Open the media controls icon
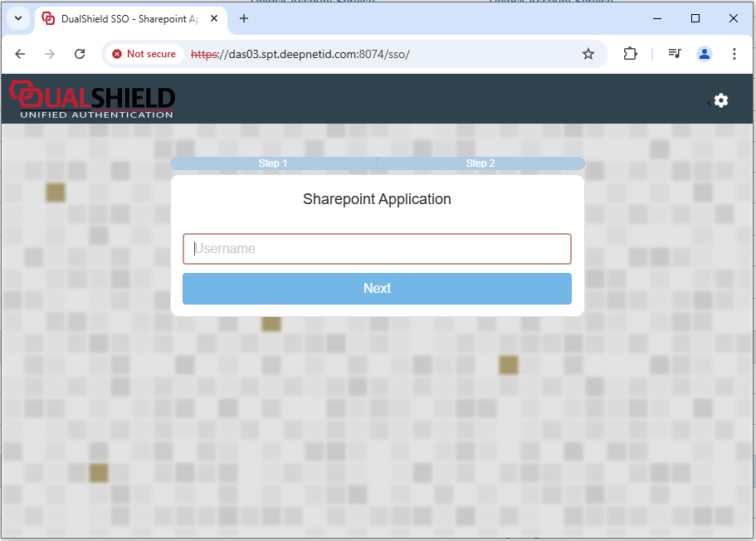This screenshot has height=541, width=756. [675, 54]
